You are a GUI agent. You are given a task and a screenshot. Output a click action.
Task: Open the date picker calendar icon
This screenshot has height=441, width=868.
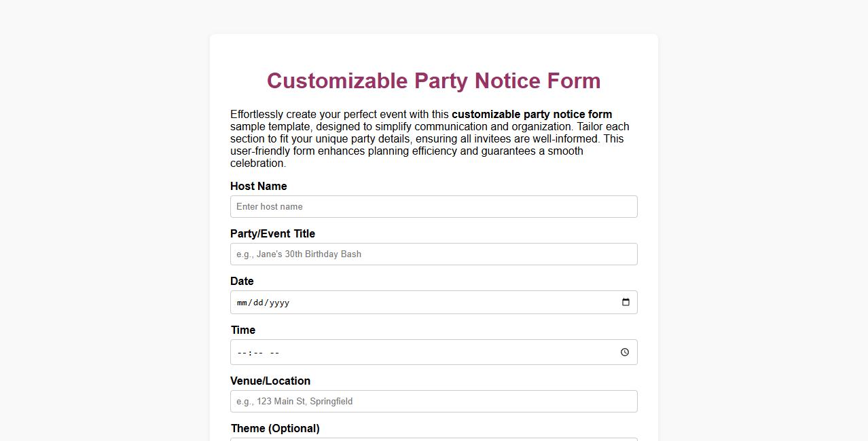pyautogui.click(x=625, y=303)
